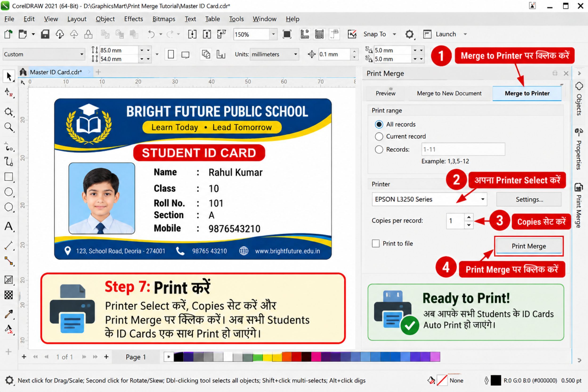The image size is (588, 392).
Task: Open Objects docker tab
Action: (579, 99)
